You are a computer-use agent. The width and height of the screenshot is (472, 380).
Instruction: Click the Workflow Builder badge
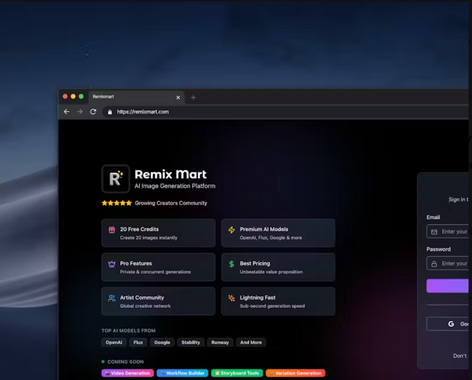[x=182, y=373]
